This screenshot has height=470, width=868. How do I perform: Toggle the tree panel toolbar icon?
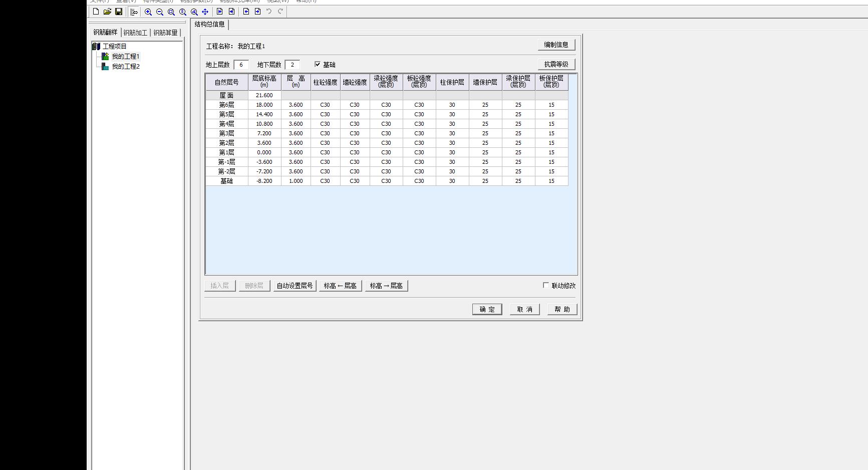(x=134, y=12)
